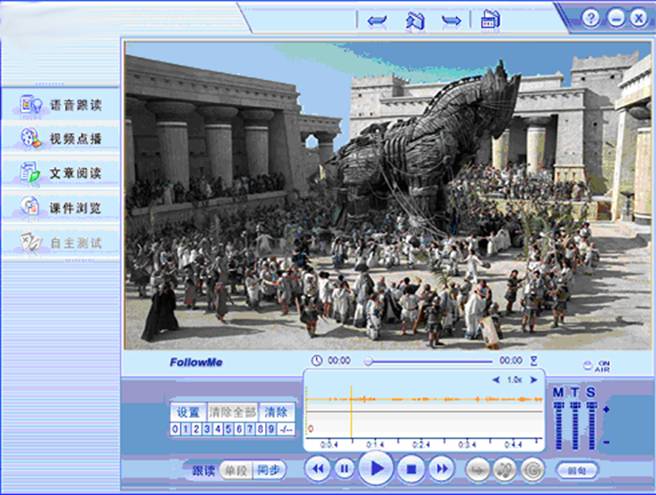Image resolution: width=656 pixels, height=495 pixels.
Task: Click the T channel label
Action: 575,392
